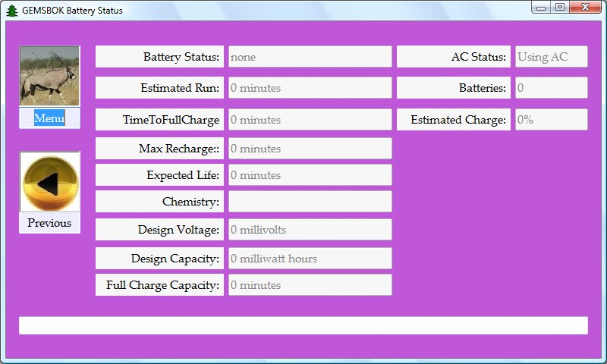Screen dimensions: 607x364
Task: Click the empty Chemistry field
Action: (x=310, y=202)
